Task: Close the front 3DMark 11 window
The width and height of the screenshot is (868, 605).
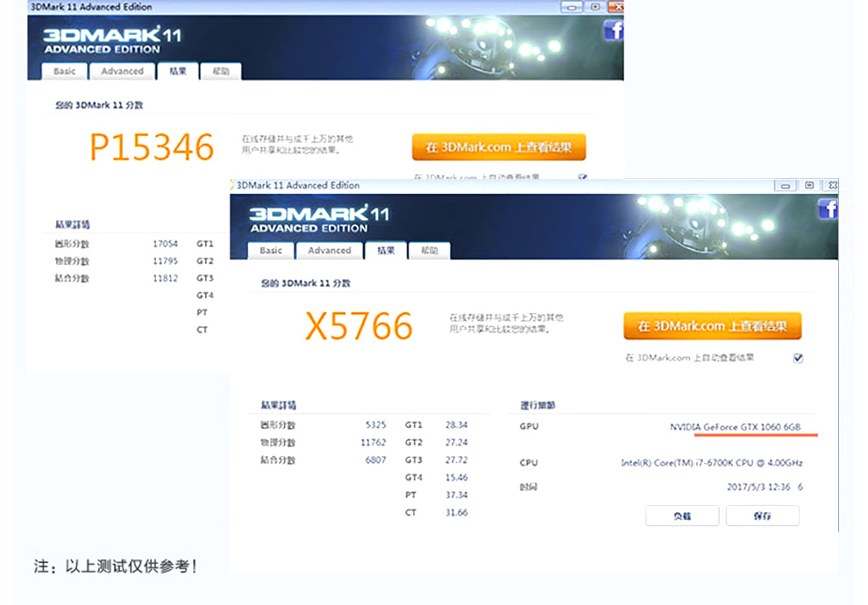Action: click(x=831, y=185)
